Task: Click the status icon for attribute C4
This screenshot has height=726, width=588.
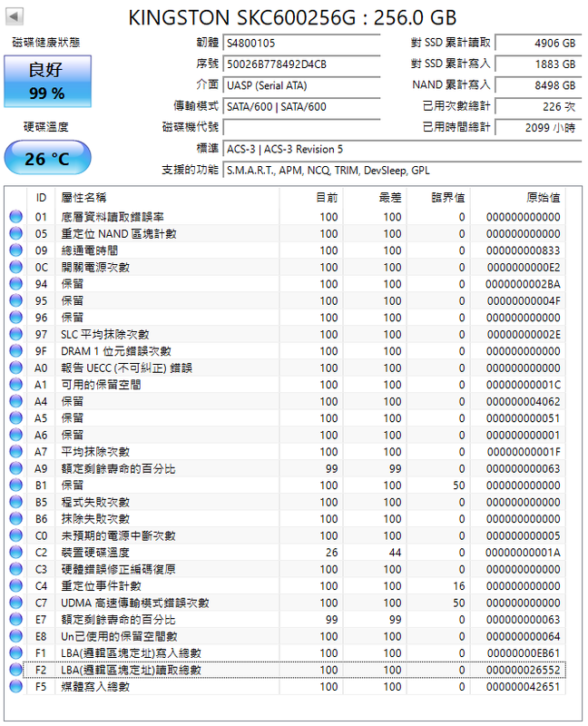Action: coord(15,585)
